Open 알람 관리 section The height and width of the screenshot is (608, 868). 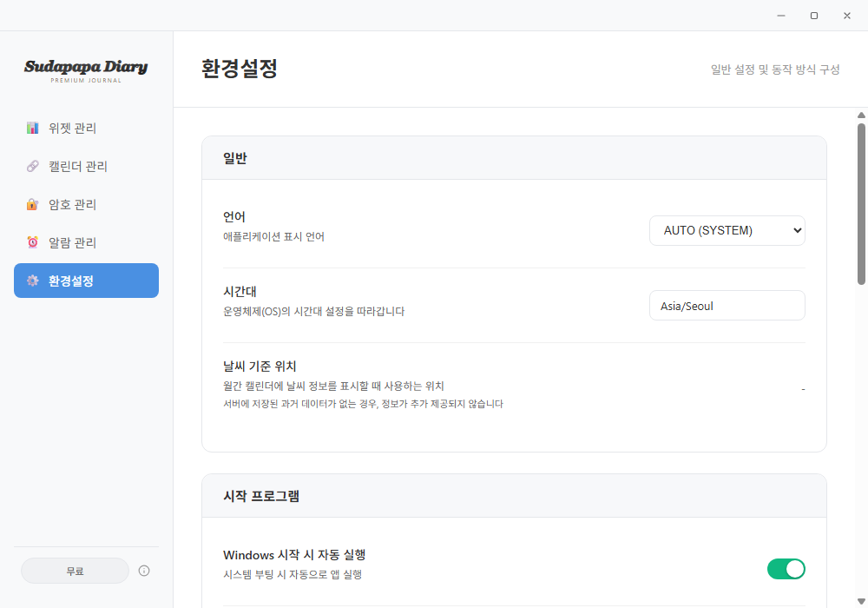(x=86, y=242)
